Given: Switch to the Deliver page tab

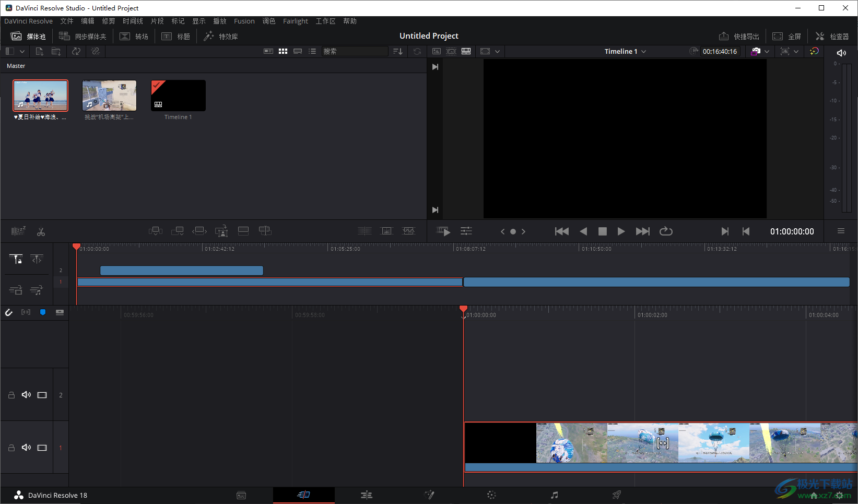Looking at the screenshot, I should click(x=617, y=495).
